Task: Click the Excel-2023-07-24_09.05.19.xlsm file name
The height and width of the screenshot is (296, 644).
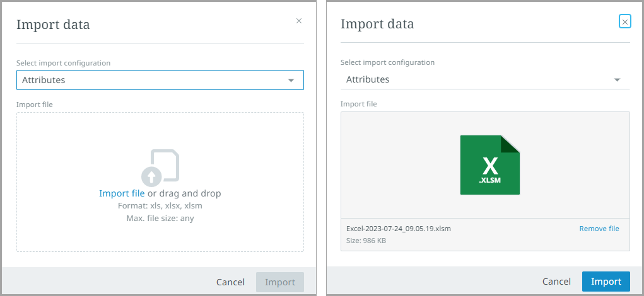Action: (399, 229)
